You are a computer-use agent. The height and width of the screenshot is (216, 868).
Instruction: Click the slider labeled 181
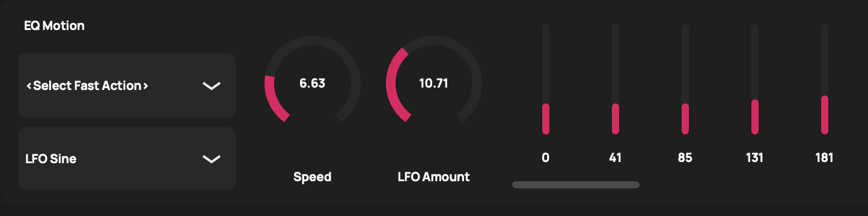[825, 79]
